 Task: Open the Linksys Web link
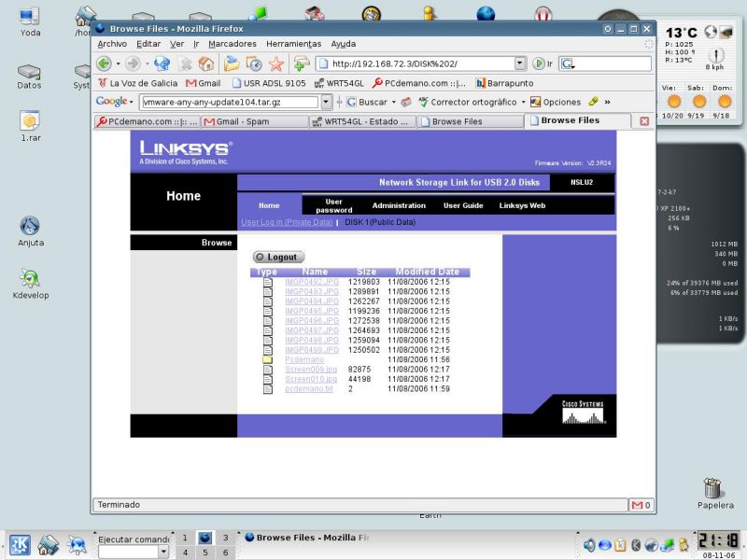522,205
